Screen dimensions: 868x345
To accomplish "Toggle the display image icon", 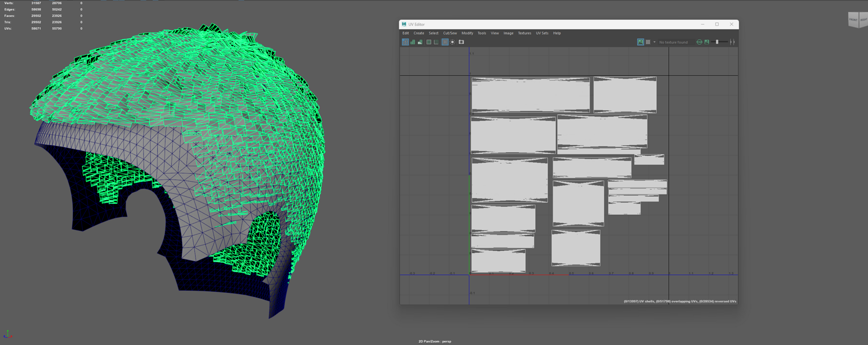I will pos(641,42).
